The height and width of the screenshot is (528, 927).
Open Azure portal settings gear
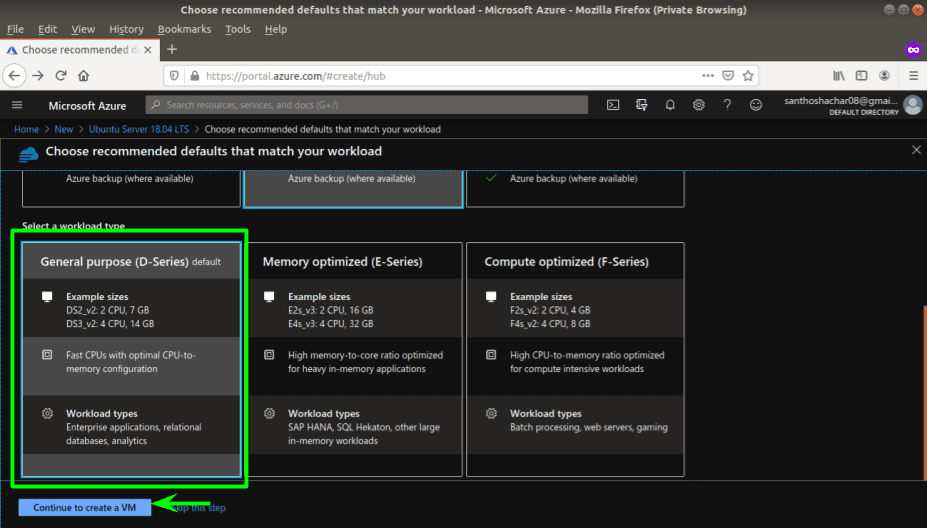[x=699, y=105]
